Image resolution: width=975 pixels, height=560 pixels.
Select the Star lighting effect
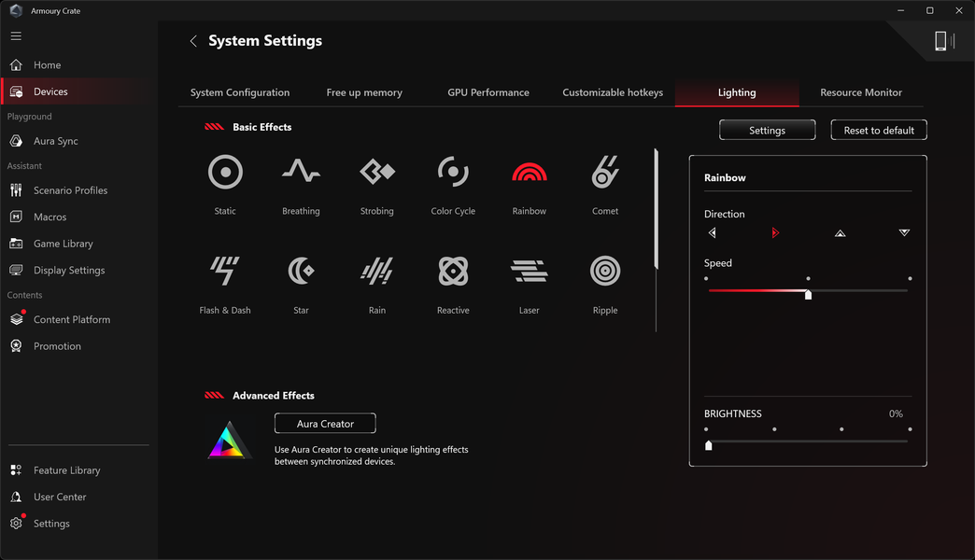301,284
